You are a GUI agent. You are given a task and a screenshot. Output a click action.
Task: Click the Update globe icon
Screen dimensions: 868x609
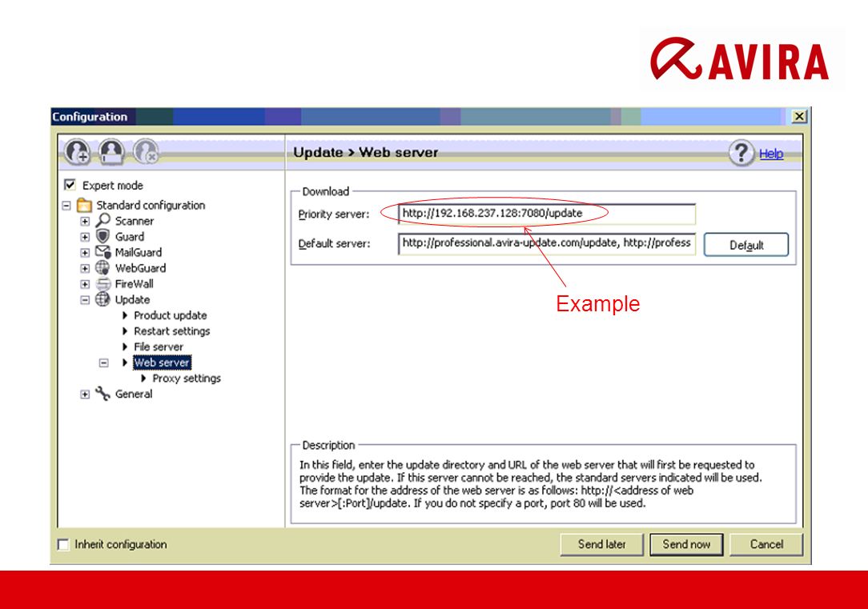point(103,299)
